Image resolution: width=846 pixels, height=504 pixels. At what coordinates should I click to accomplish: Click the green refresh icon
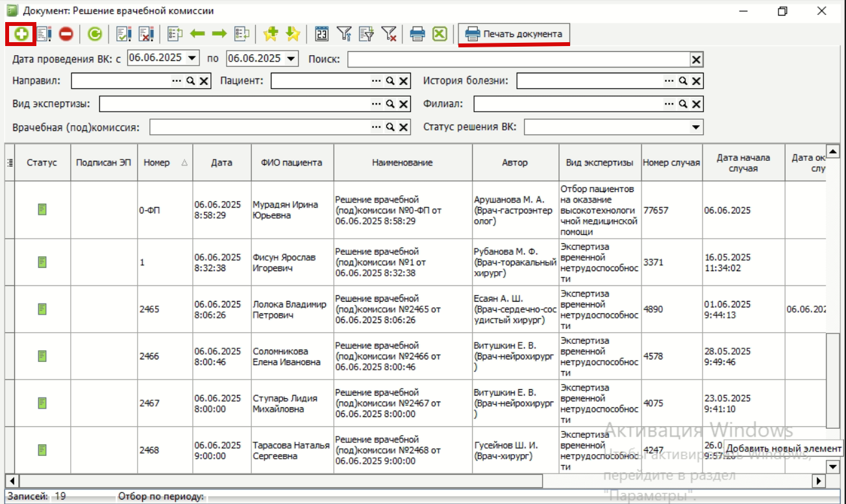coord(95,34)
